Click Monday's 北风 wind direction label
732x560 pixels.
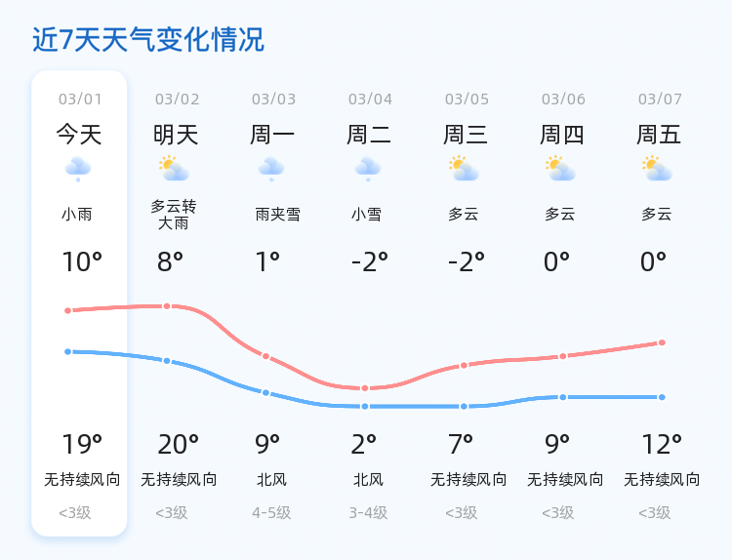(x=271, y=480)
